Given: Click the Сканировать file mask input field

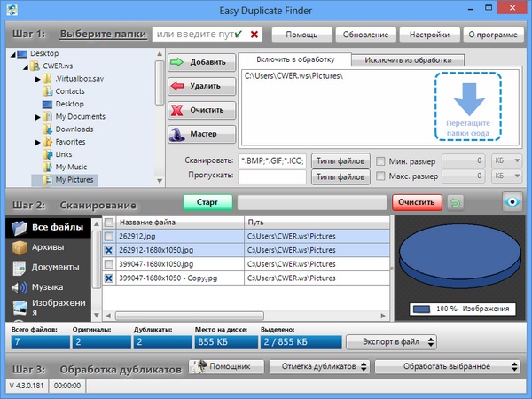Looking at the screenshot, I should click(272, 161).
